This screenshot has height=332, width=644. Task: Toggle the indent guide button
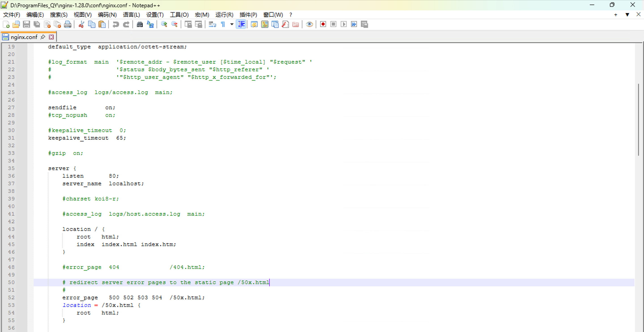[x=241, y=24]
